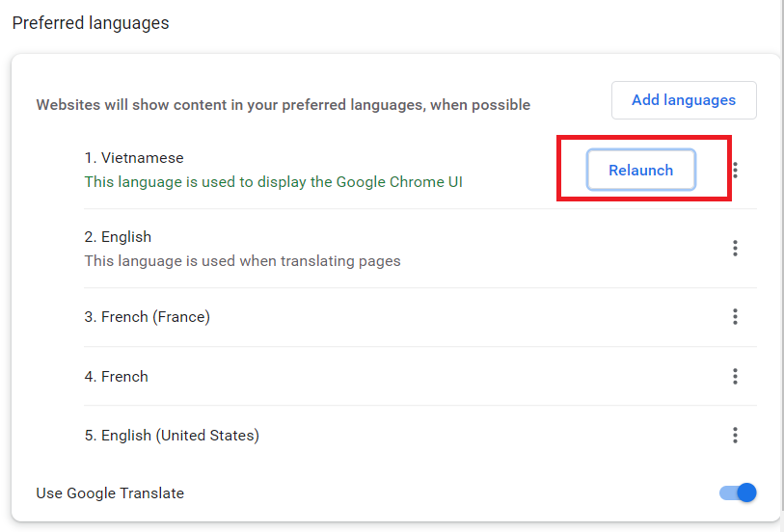The height and width of the screenshot is (532, 784).
Task: Click the 'used when translating pages' note
Action: click(x=242, y=261)
